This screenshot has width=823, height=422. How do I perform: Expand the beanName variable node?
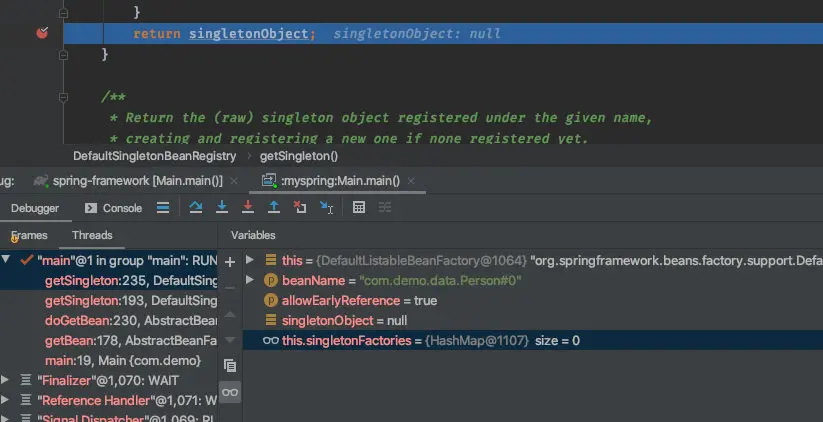coord(250,280)
